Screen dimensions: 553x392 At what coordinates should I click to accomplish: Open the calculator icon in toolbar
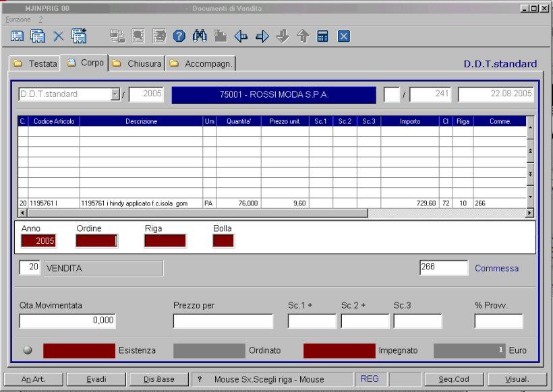pyautogui.click(x=323, y=36)
